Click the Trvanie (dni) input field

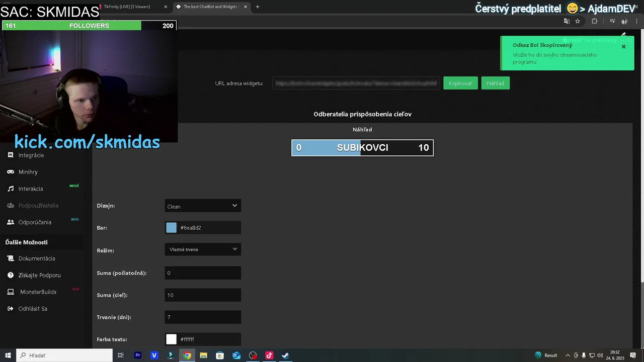click(x=203, y=317)
